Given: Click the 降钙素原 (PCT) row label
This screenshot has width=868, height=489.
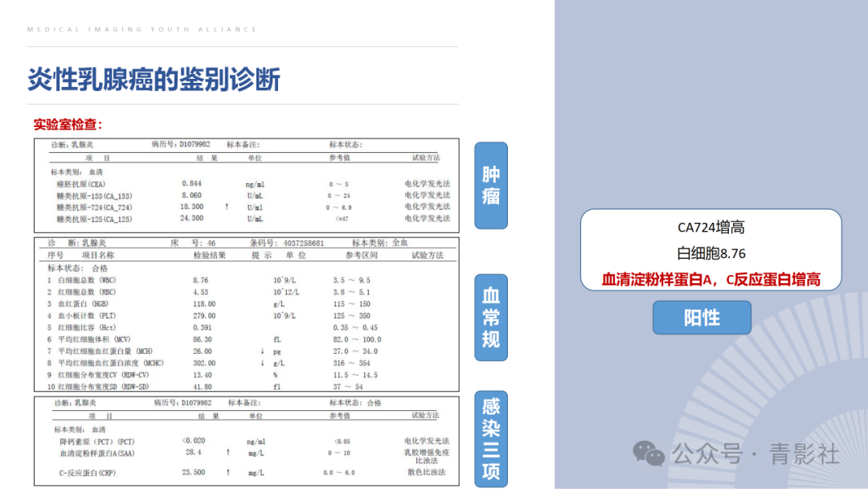Looking at the screenshot, I should click(x=97, y=442).
